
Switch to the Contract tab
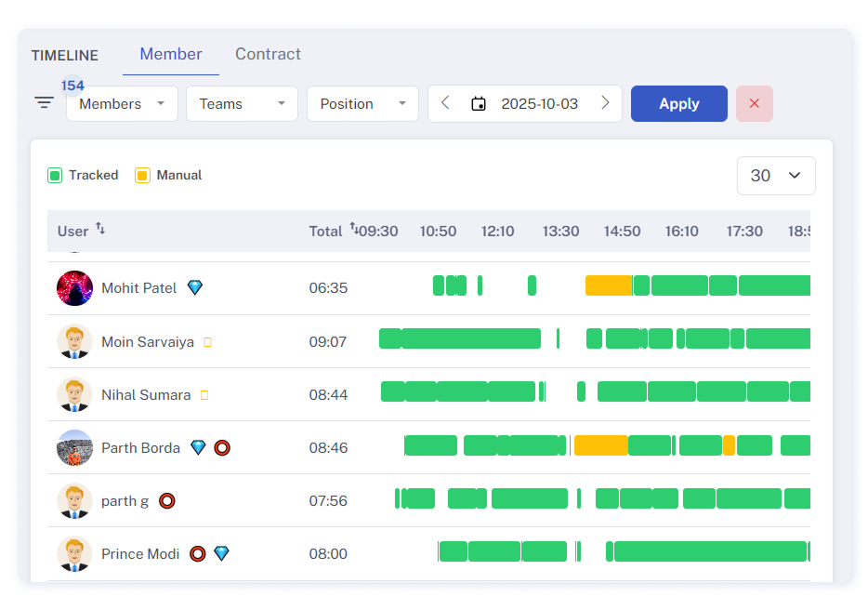pos(268,54)
